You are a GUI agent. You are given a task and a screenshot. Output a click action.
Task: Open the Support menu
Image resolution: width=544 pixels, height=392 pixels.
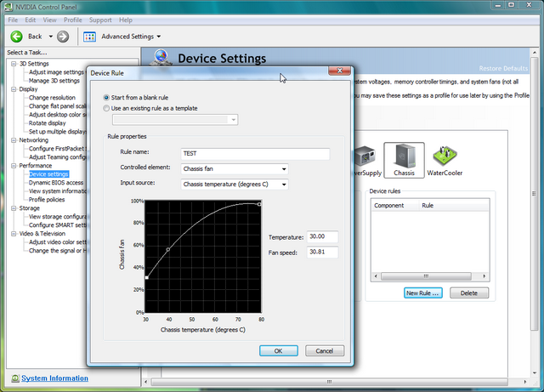click(100, 20)
